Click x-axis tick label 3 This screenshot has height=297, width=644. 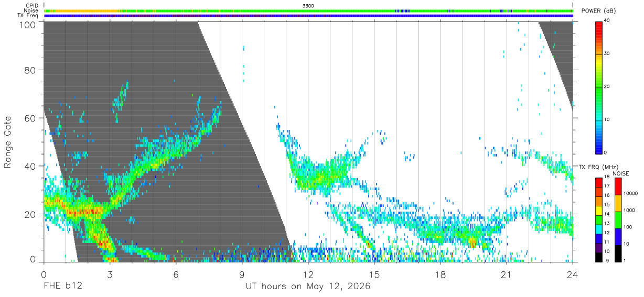(x=110, y=274)
